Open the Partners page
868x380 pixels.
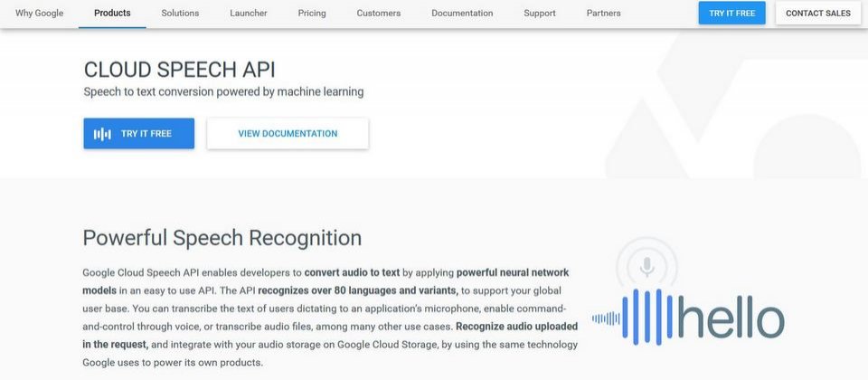(x=603, y=13)
